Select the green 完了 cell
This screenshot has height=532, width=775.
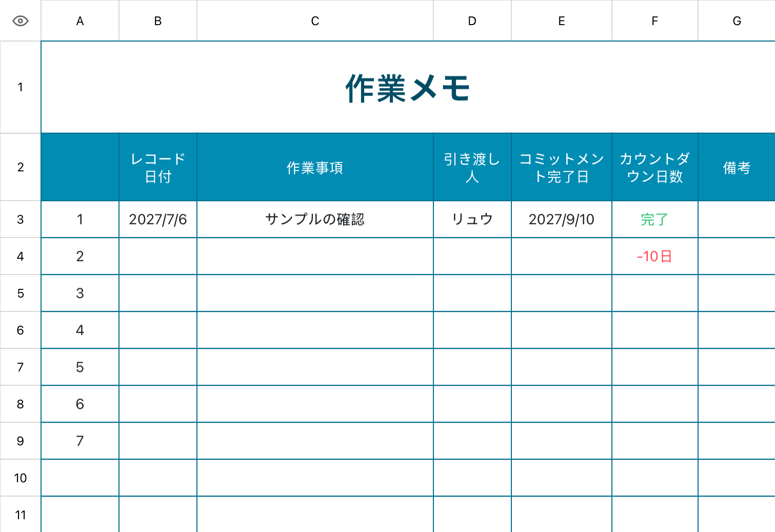[x=655, y=220]
